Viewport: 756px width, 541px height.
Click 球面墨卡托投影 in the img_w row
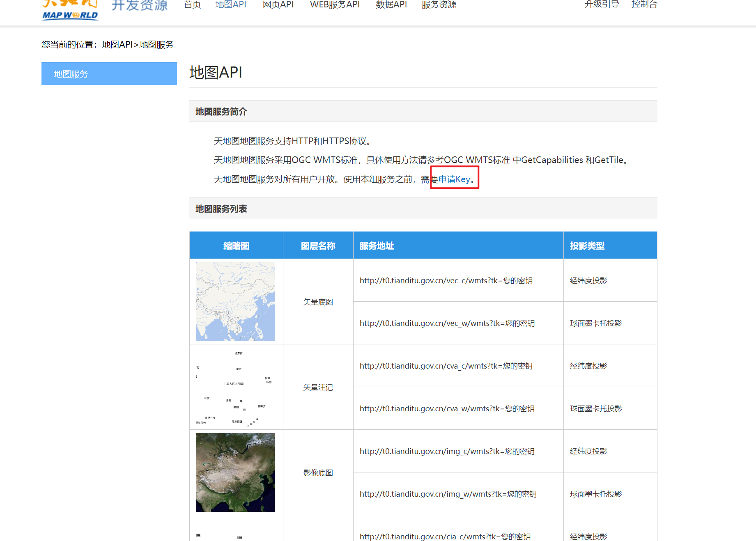pos(596,494)
